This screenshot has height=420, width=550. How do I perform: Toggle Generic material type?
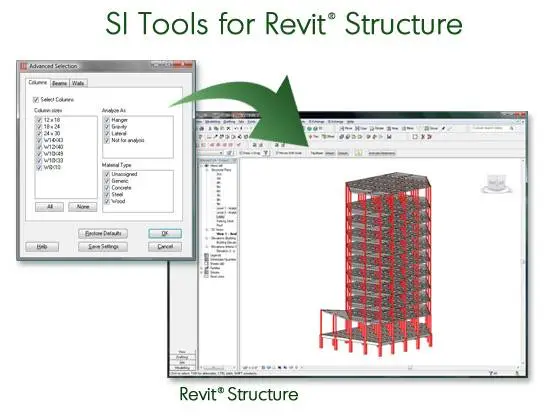pyautogui.click(x=107, y=181)
